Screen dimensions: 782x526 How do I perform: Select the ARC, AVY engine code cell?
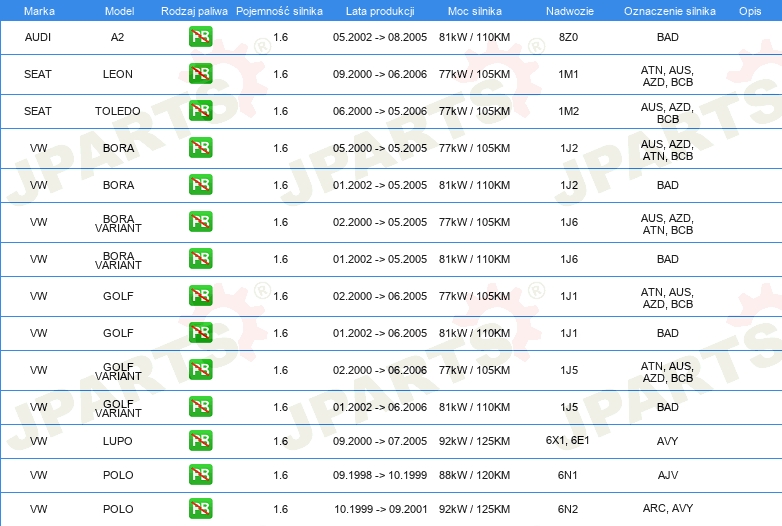click(x=668, y=508)
